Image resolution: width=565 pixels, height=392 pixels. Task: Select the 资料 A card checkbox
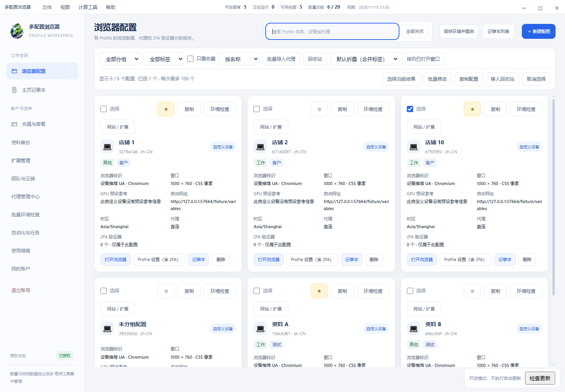tap(257, 291)
